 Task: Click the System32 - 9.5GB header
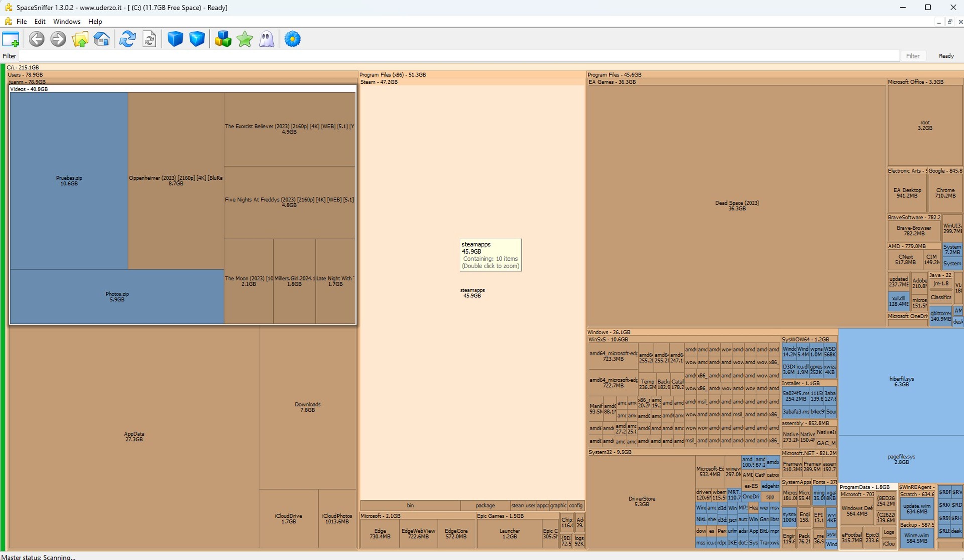684,452
